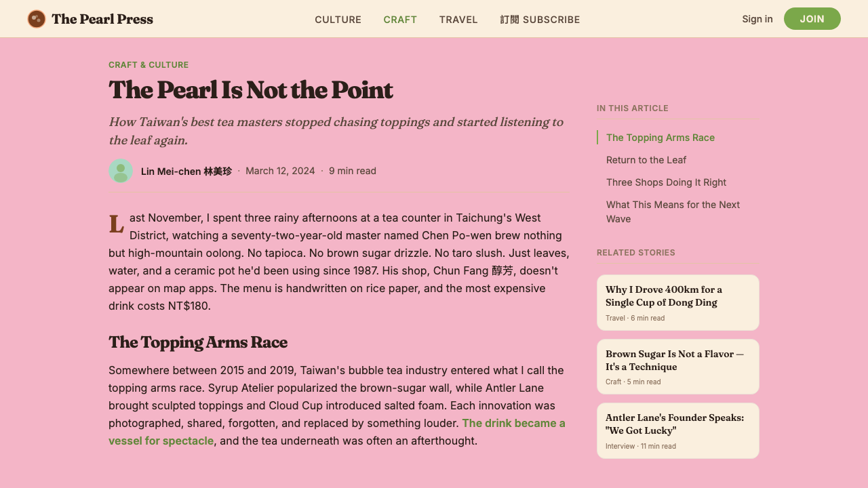Open author name Lin Mei-chen 林美珍
Viewport: 868px width, 488px height.
(186, 171)
